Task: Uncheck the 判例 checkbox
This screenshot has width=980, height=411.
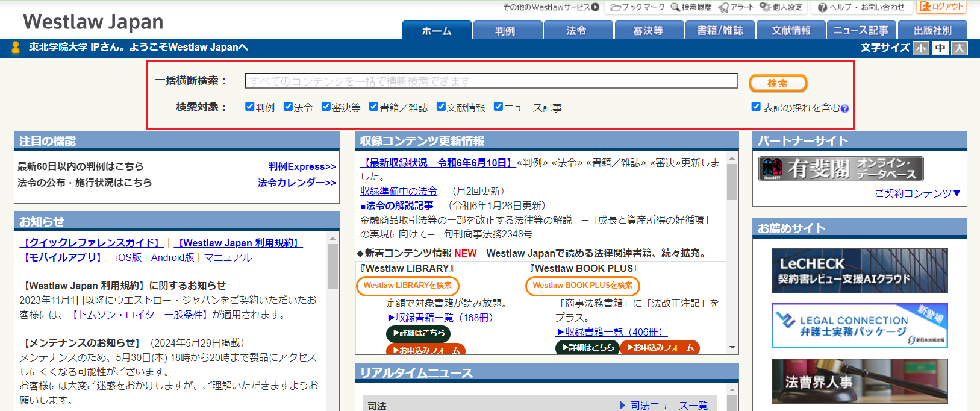Action: (250, 107)
